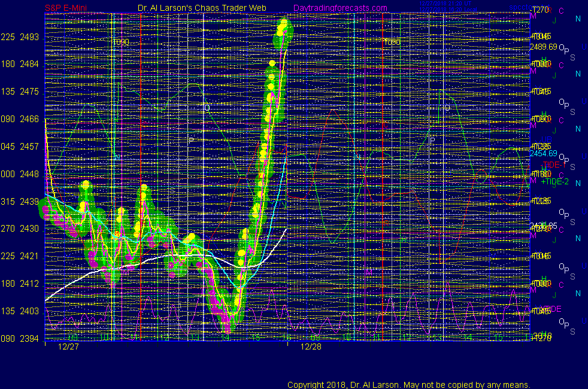Click Dr. Al Larson's Chaos Trader Web heading

[202, 8]
